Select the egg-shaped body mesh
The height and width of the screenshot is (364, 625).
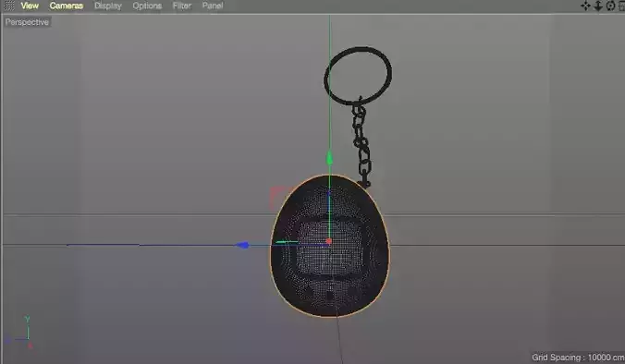point(330,246)
